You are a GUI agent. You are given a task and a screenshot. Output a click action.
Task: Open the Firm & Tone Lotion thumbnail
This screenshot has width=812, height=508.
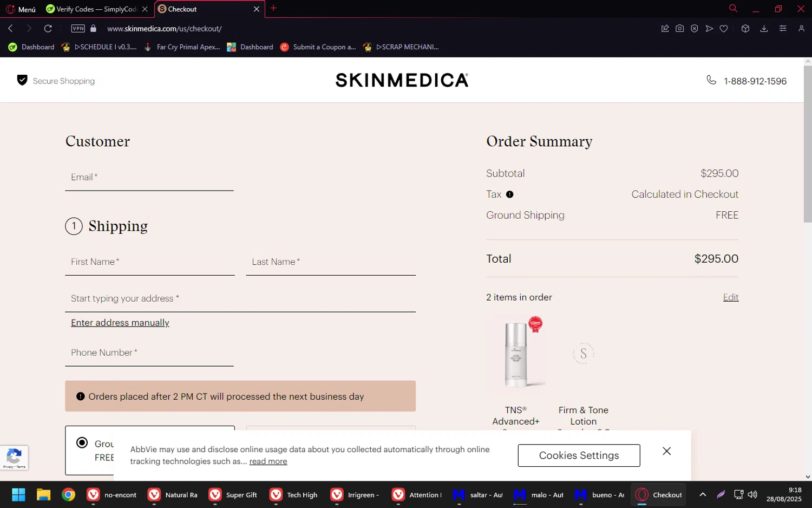pyautogui.click(x=584, y=354)
